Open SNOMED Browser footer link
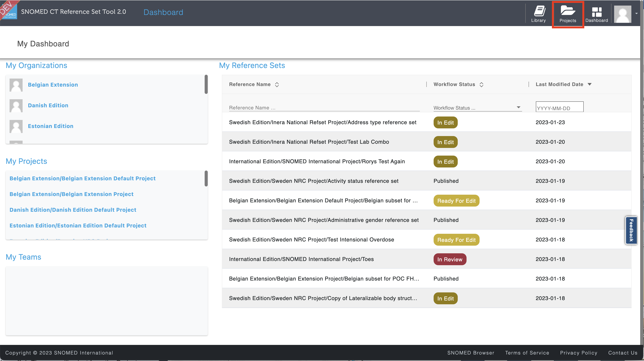The height and width of the screenshot is (361, 644). tap(471, 353)
